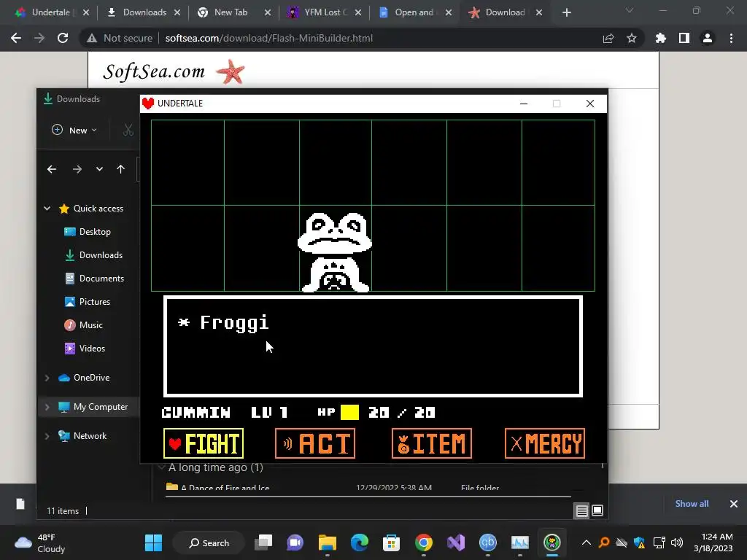Switch to the Undertale browser tab

coord(51,12)
